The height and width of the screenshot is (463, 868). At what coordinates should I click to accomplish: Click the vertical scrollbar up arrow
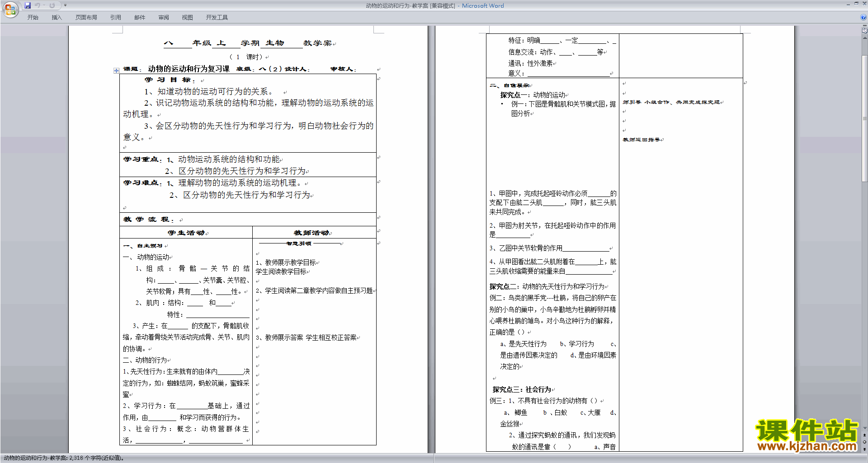(864, 38)
